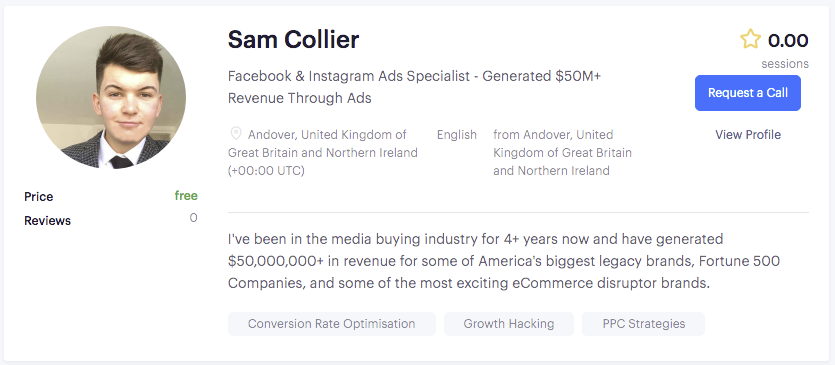Click the Andover location with UTC offset
This screenshot has width=835, height=365.
coord(323,153)
